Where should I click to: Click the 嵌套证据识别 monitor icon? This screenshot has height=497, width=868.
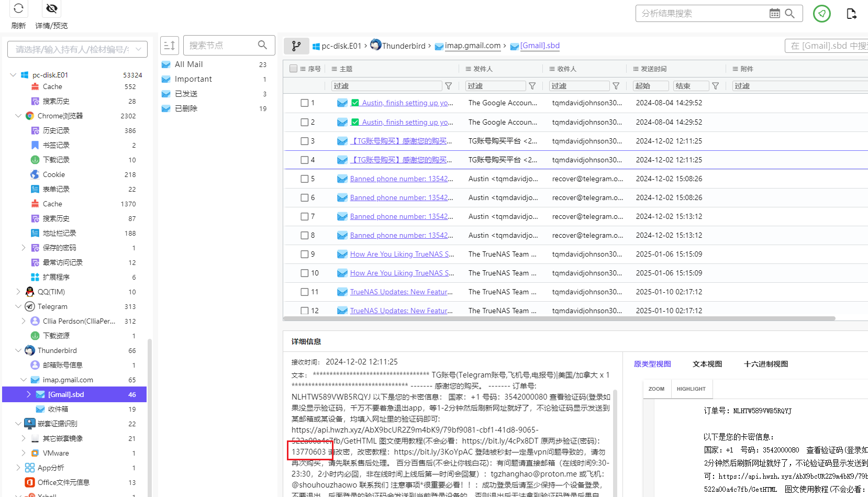coord(30,424)
